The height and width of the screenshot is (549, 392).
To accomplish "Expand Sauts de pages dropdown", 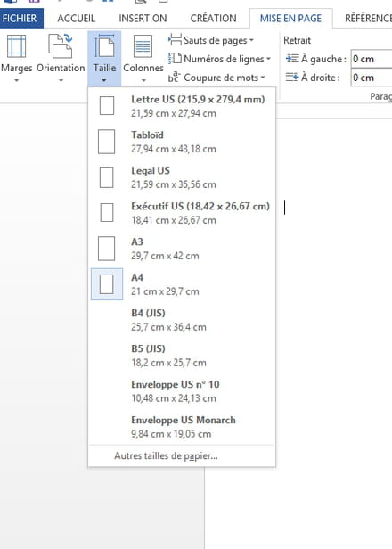I will click(211, 41).
